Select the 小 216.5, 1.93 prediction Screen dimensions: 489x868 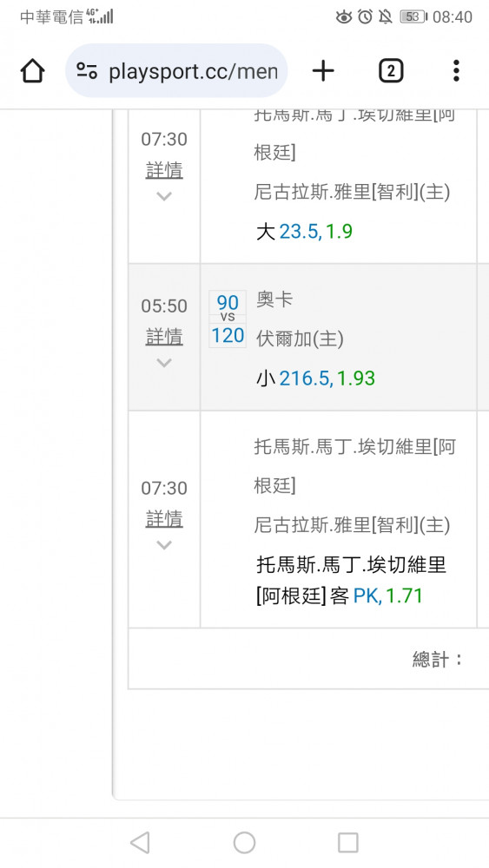(x=315, y=378)
